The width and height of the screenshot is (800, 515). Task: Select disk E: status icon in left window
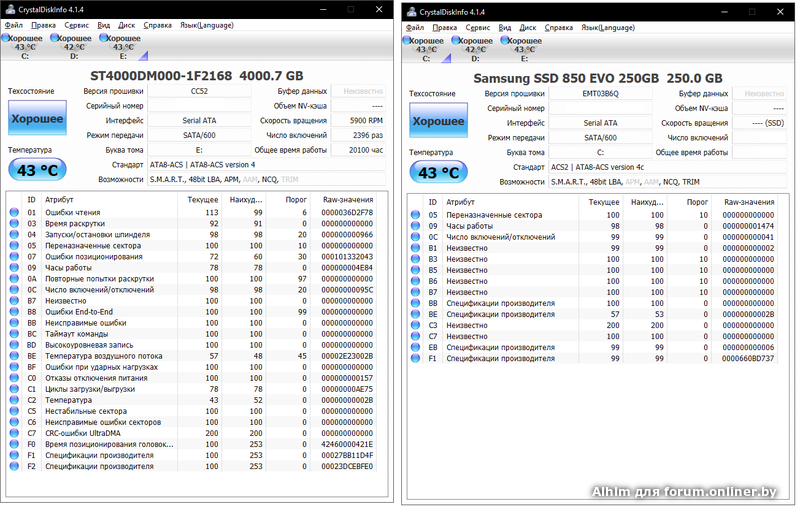click(x=122, y=46)
